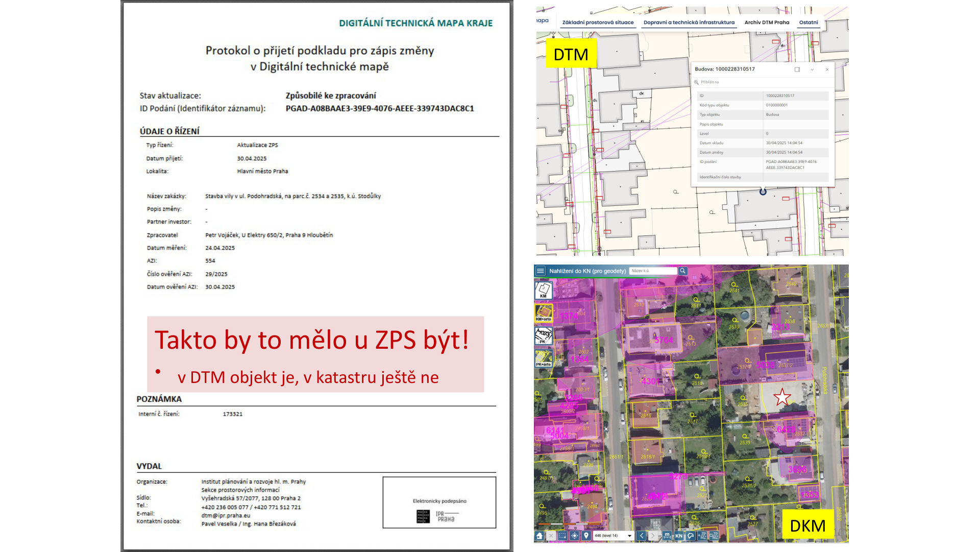Image resolution: width=980 pixels, height=552 pixels.
Task: Activate the rectangle selection tool
Action: click(x=562, y=536)
